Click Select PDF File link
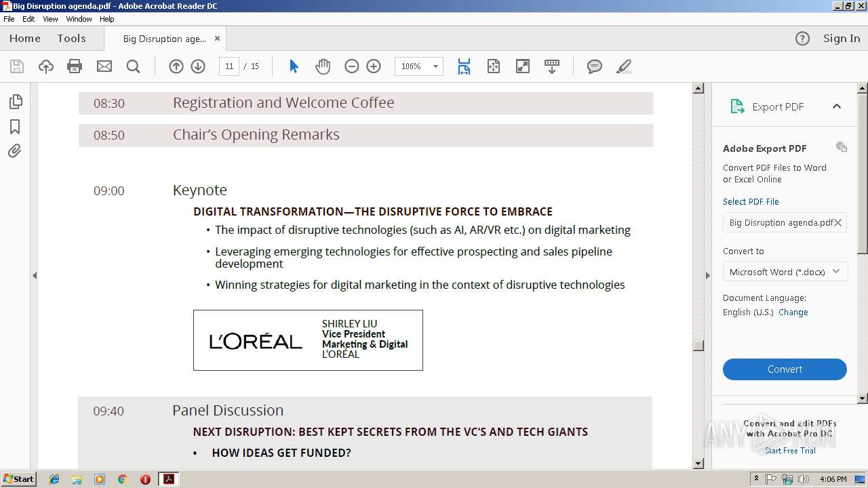The height and width of the screenshot is (488, 868). (x=751, y=201)
